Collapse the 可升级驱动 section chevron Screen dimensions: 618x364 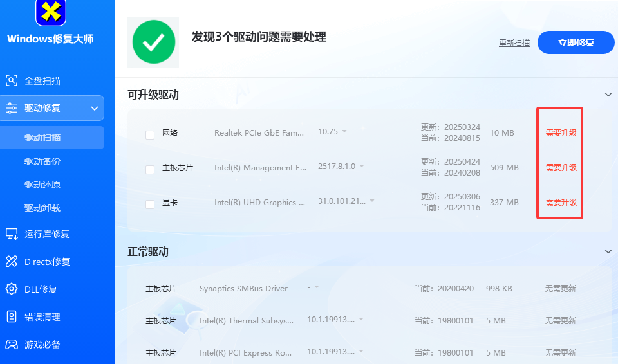click(x=608, y=95)
